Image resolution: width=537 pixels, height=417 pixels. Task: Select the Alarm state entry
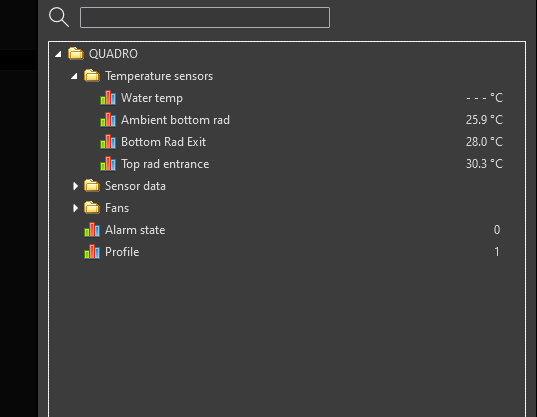(135, 230)
